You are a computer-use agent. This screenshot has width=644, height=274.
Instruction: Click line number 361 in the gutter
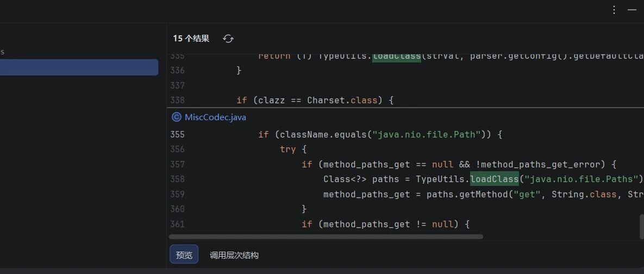pyautogui.click(x=177, y=225)
